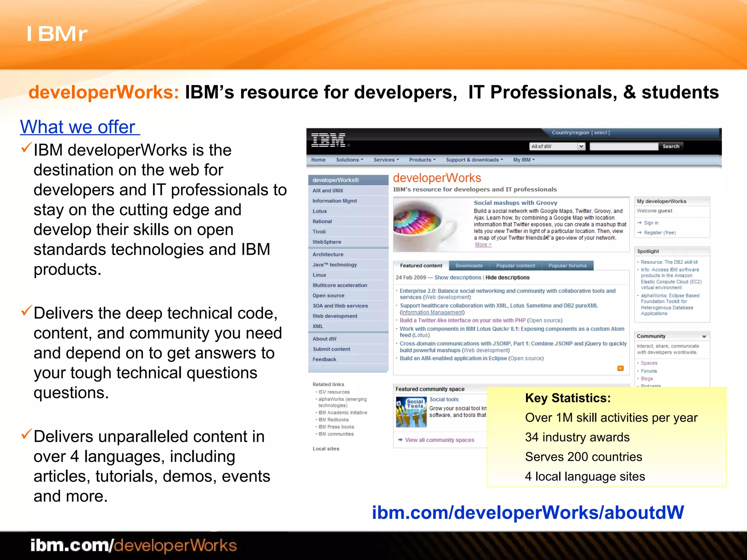Collapse the Community panel arrow
The image size is (747, 560).
point(704,337)
